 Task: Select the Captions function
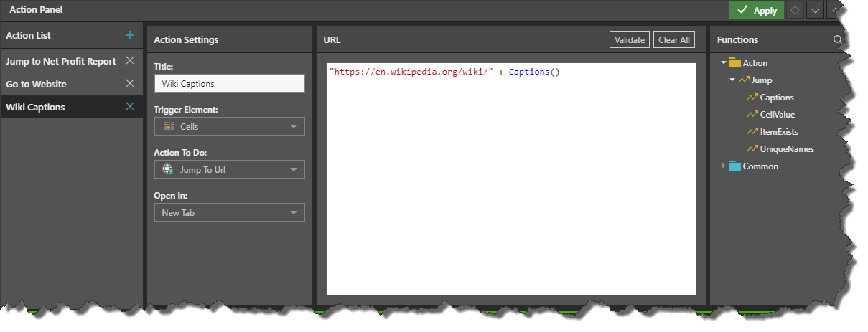tap(776, 98)
